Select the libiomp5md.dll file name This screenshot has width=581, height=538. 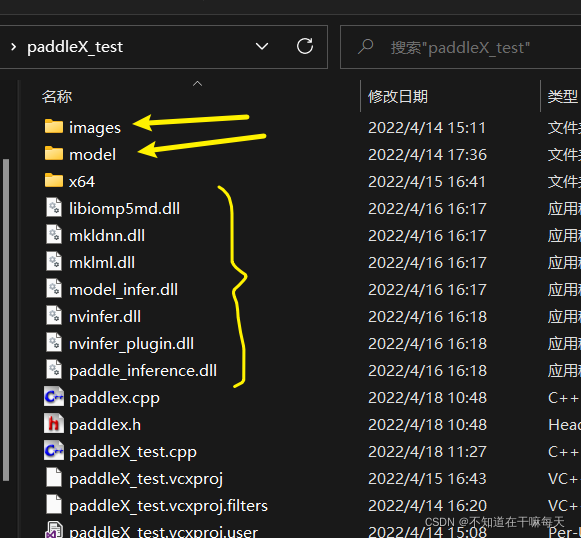pos(124,209)
